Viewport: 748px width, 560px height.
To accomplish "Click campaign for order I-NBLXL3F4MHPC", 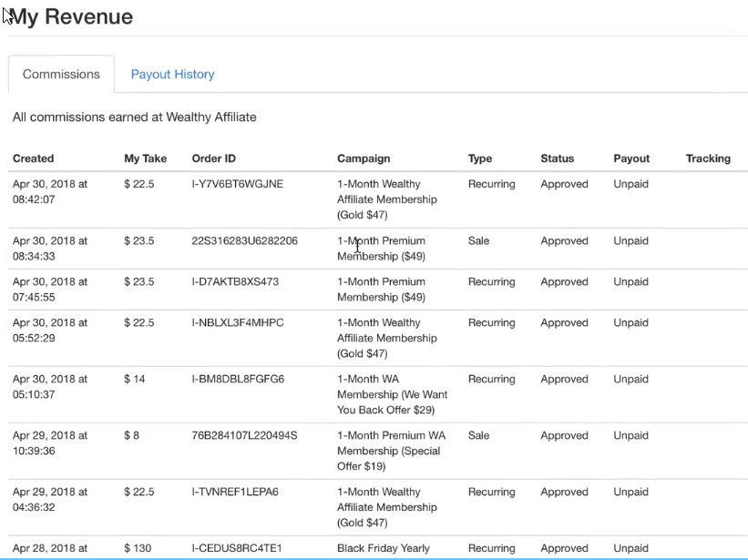I will (x=387, y=338).
